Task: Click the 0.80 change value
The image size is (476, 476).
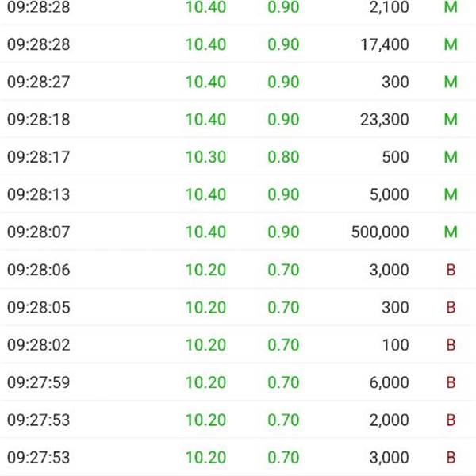Action: point(283,157)
